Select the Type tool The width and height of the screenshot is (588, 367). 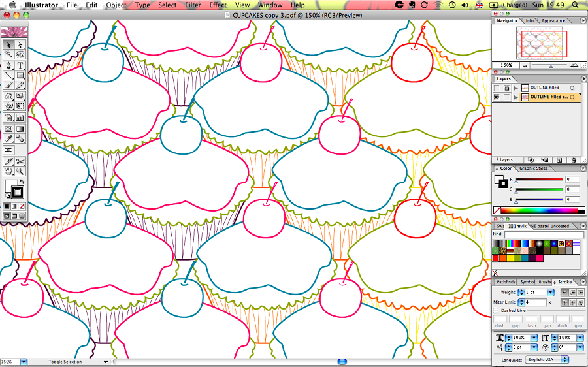coord(20,65)
